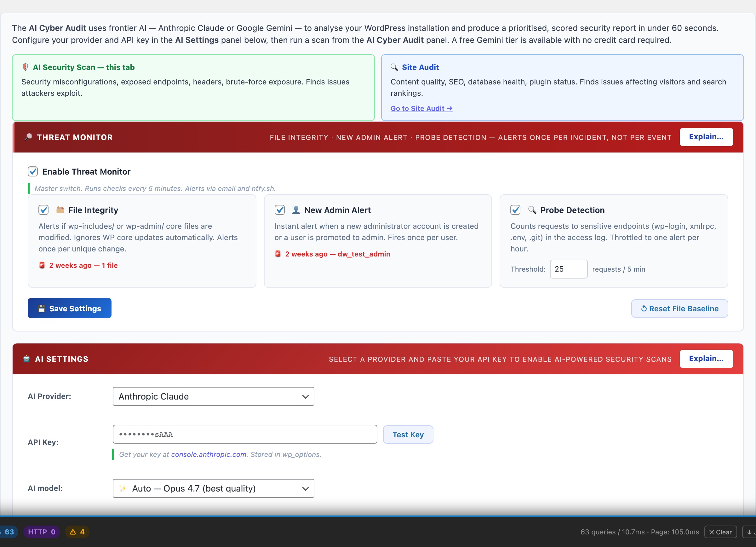This screenshot has height=547, width=756.
Task: Open the queries count 63 panel
Action: pyautogui.click(x=9, y=532)
